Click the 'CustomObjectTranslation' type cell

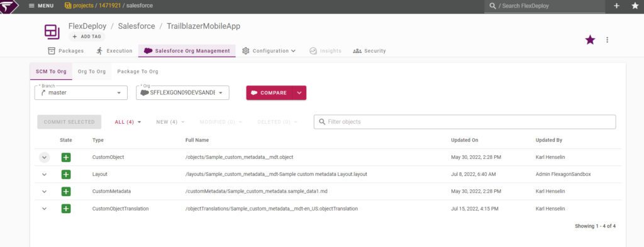coord(120,209)
